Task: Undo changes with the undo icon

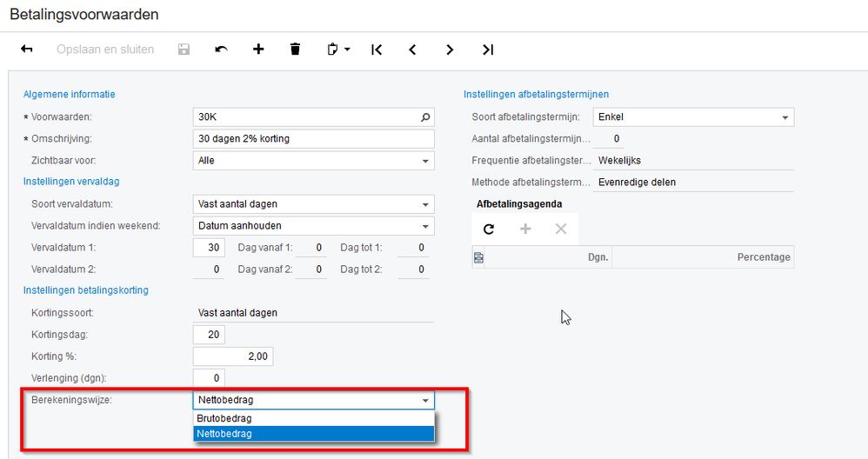Action: 221,50
